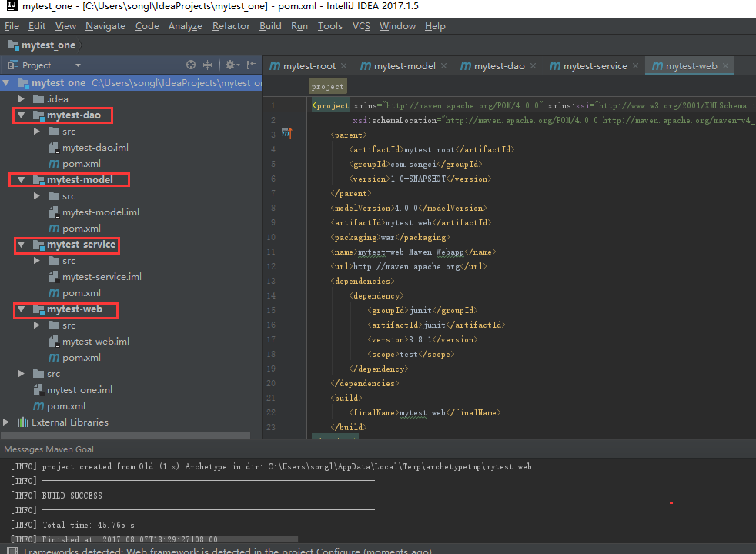The image size is (756, 554).
Task: Close the mytest-root editor tab
Action: coord(343,66)
